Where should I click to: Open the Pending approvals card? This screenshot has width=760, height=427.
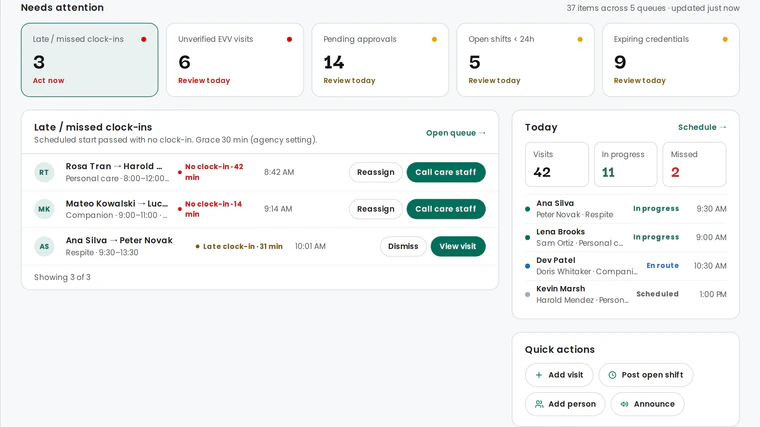(x=380, y=60)
